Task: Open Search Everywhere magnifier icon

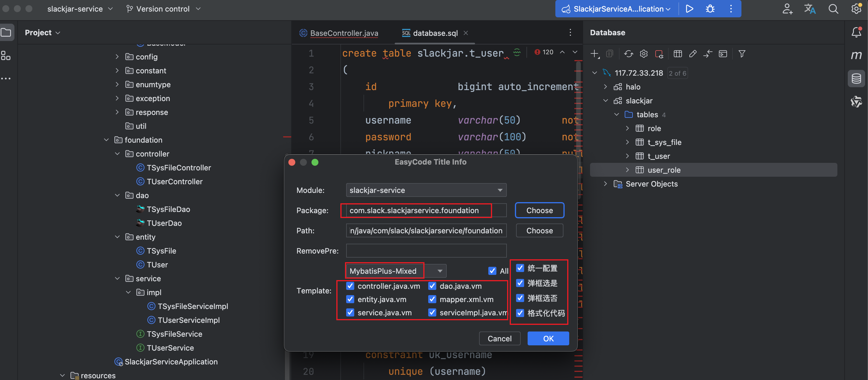Action: point(833,9)
